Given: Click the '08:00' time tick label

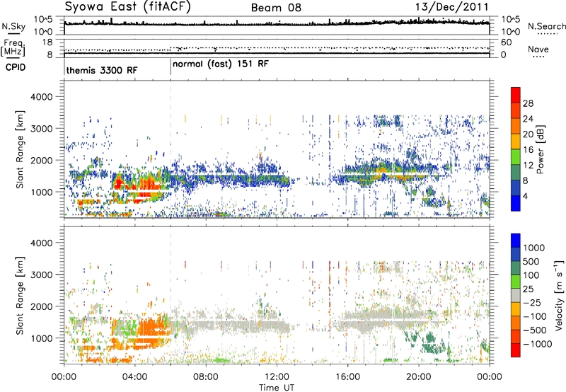Looking at the screenshot, I should tap(206, 377).
